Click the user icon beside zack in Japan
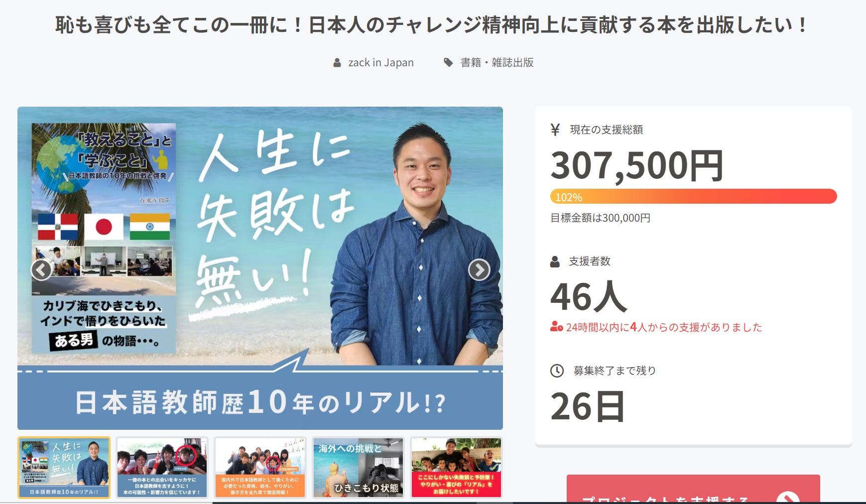The height and width of the screenshot is (504, 866). tap(337, 63)
